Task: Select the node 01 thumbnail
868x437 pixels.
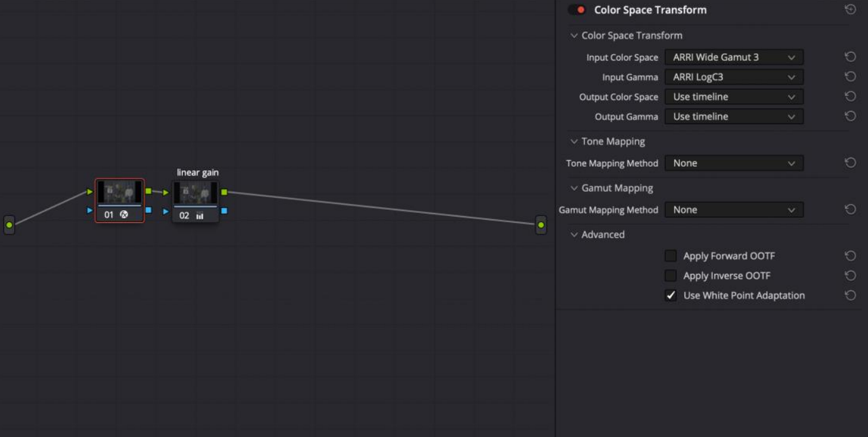Action: 119,192
